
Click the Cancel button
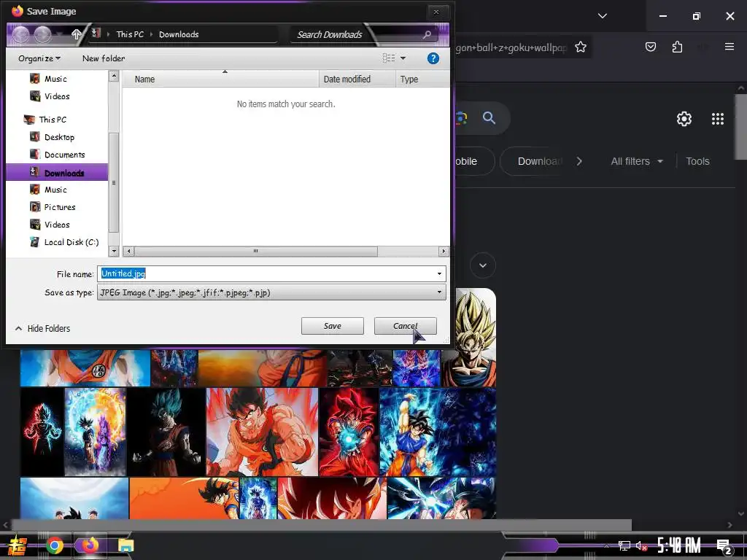[x=406, y=326]
